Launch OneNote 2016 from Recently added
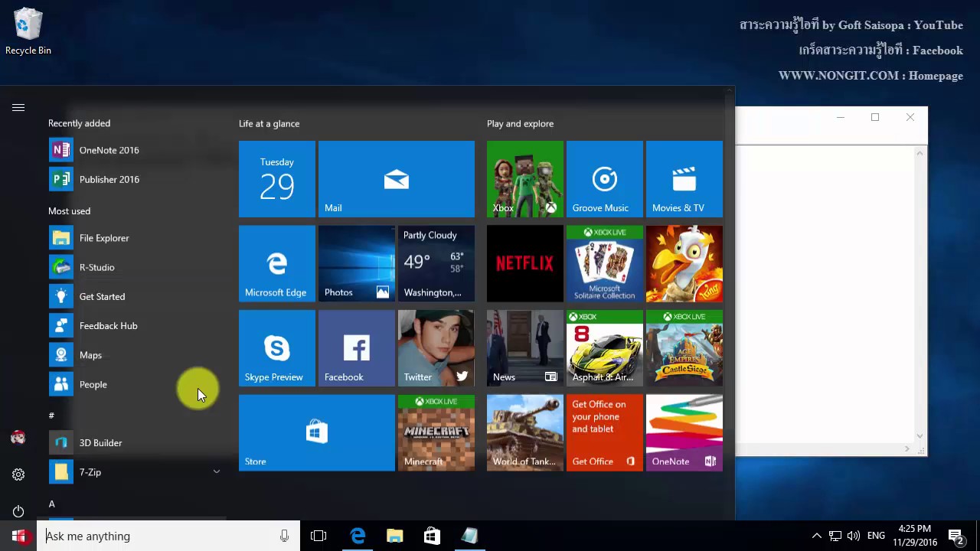Screen dimensions: 980x551 [x=137, y=150]
